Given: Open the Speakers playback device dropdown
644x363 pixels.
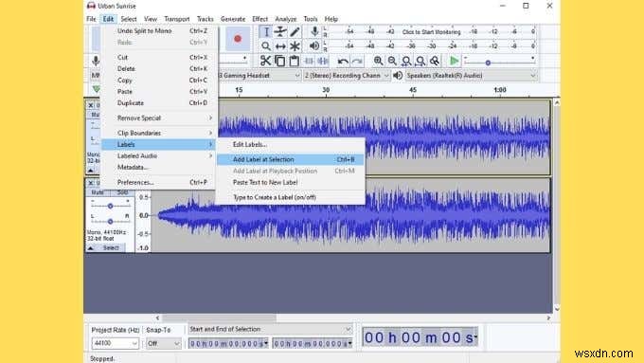Looking at the screenshot, I should click(471, 76).
